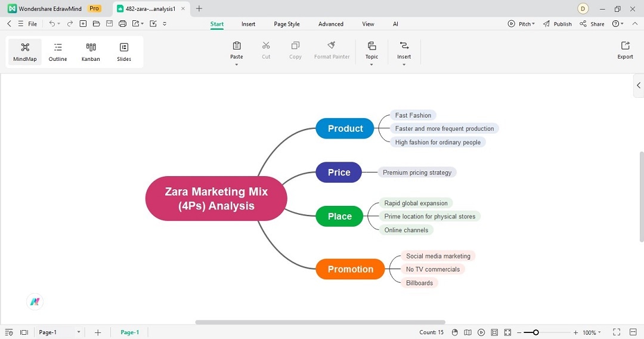Screen dimensions: 644x339
Task: Click the quick export icon in toolbar
Action: (135, 24)
